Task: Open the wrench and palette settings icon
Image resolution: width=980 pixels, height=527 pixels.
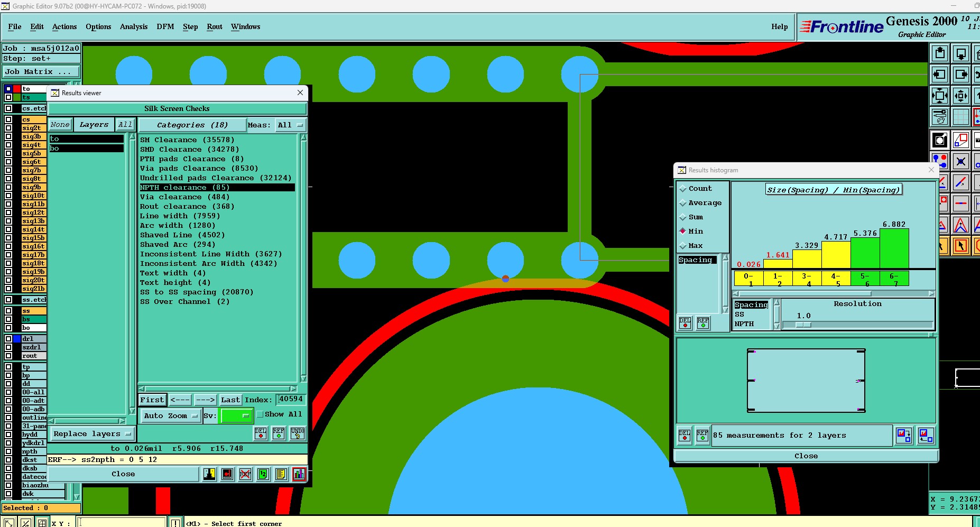Action: coord(940,117)
